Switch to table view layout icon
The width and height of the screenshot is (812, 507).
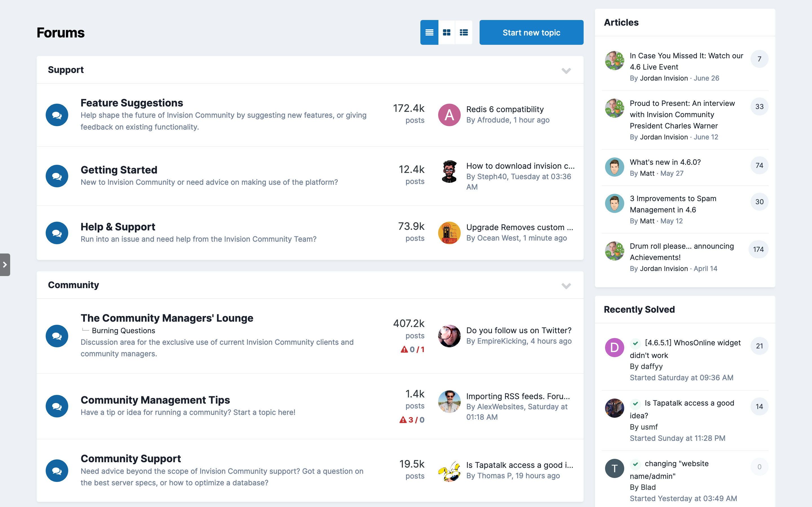(429, 32)
